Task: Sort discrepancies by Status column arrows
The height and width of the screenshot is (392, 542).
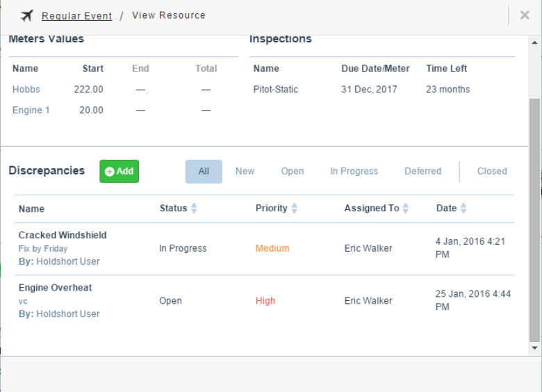Action: [x=194, y=208]
